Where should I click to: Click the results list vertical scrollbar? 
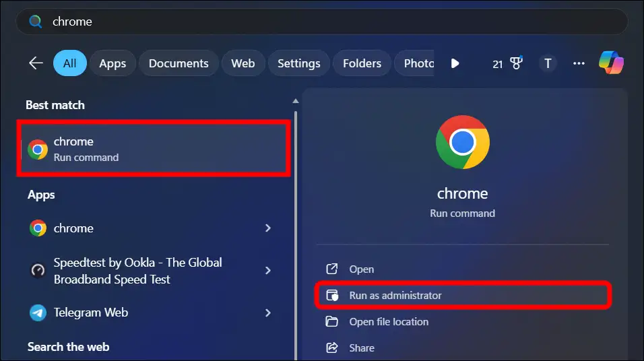coord(295,234)
